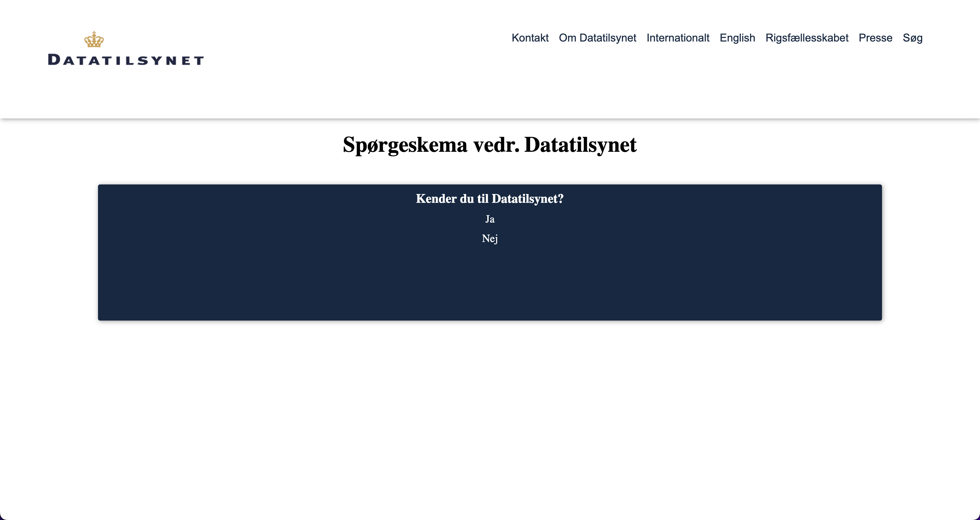Click English to change site language
This screenshot has height=520, width=980.
(x=738, y=38)
